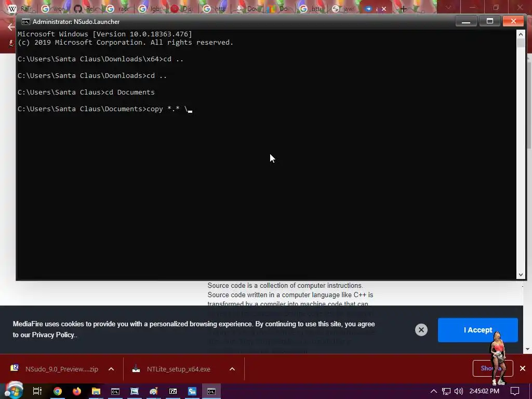
Task: Launch Chrome from the taskbar
Action: point(58,391)
